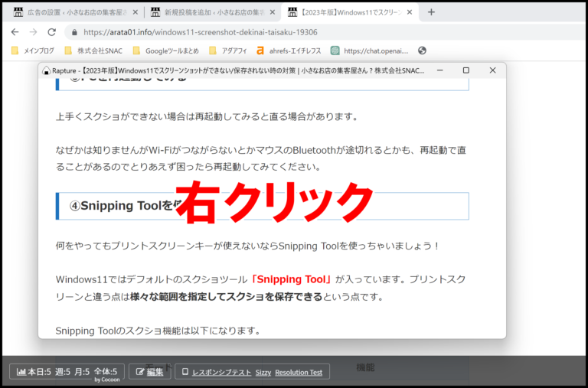Switch to the 新規投稿を追加 browser tab
This screenshot has width=588, height=388.
(213, 12)
